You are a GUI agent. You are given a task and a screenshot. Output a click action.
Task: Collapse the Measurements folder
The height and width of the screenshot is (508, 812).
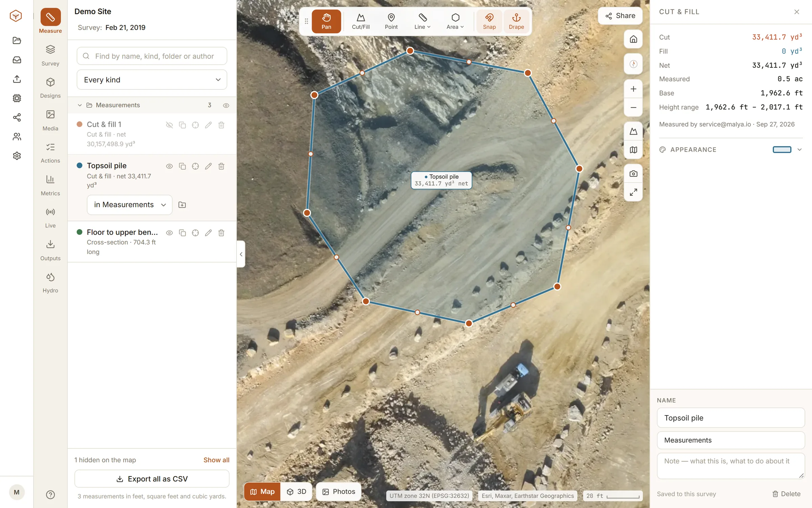[x=80, y=105]
